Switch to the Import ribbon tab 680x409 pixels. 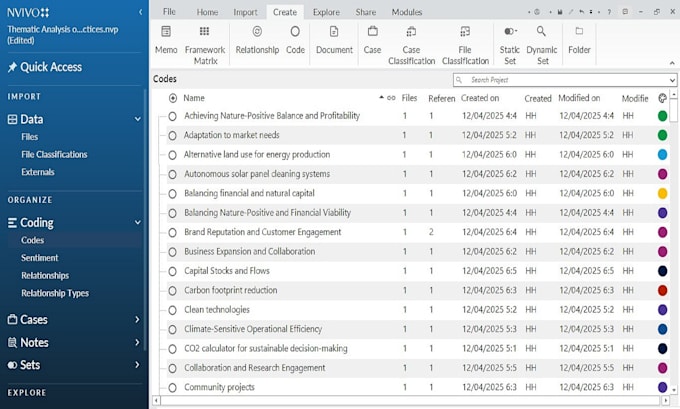coord(245,12)
